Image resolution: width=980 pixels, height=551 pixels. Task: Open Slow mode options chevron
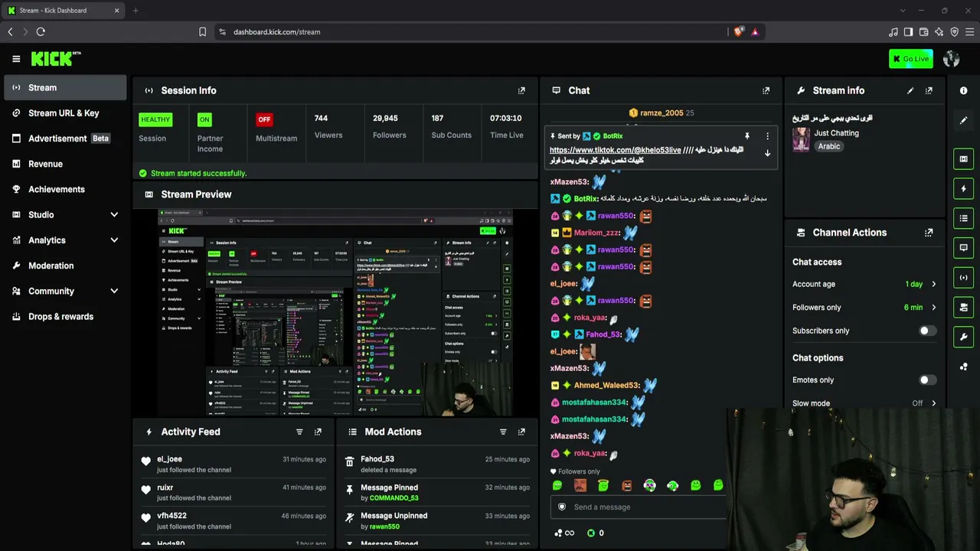point(933,403)
